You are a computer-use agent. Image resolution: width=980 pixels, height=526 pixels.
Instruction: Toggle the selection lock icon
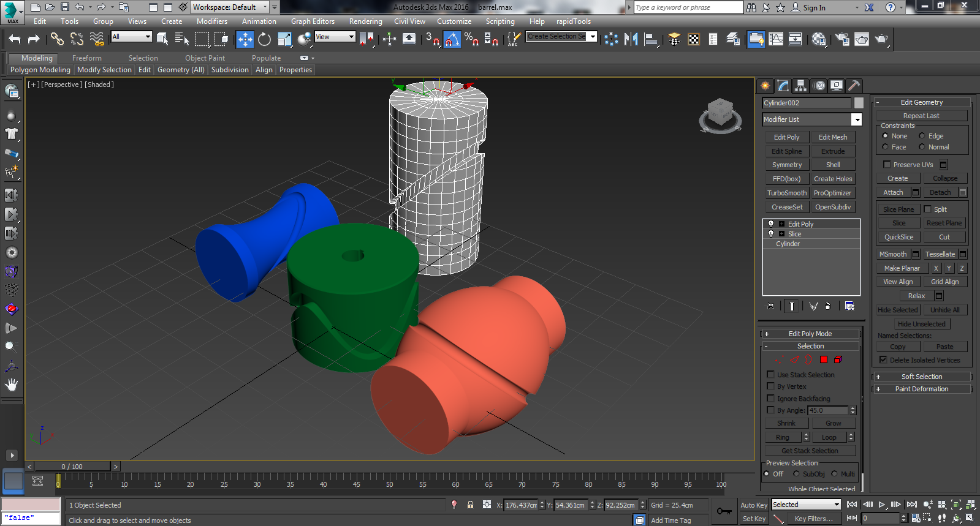pos(470,505)
